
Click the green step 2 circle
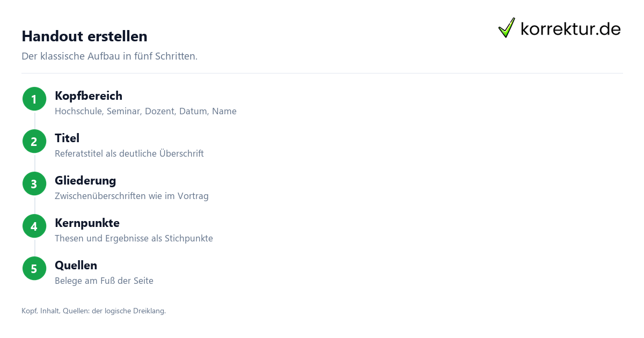(34, 142)
